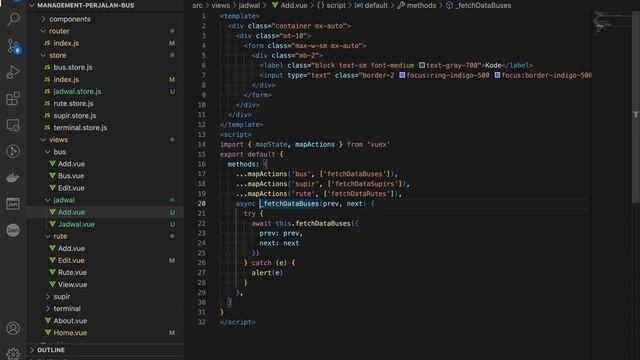Click the Kode label text on line 6

pyautogui.click(x=493, y=65)
